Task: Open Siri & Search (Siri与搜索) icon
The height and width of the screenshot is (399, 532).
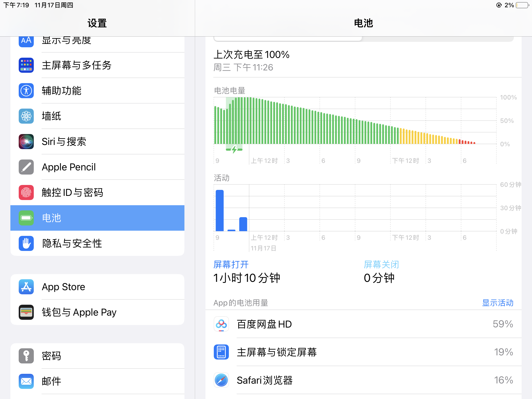Action: [26, 142]
